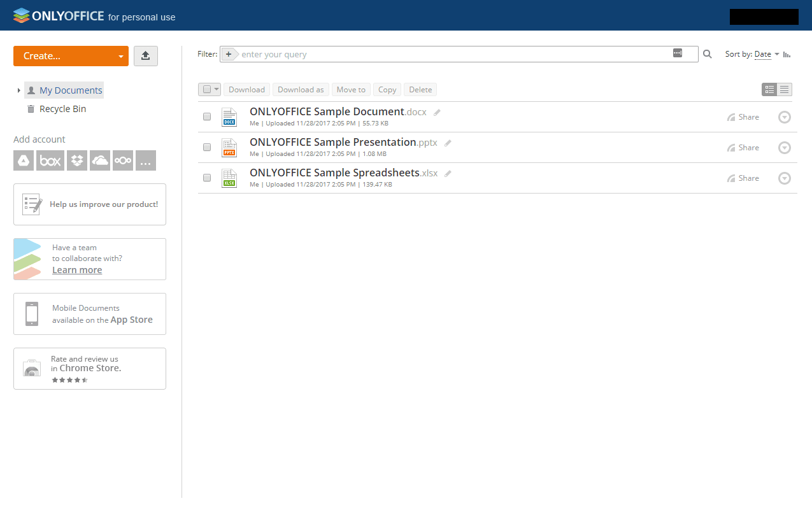Select My Documents in sidebar
Image resolution: width=812 pixels, height=524 pixels.
[70, 90]
